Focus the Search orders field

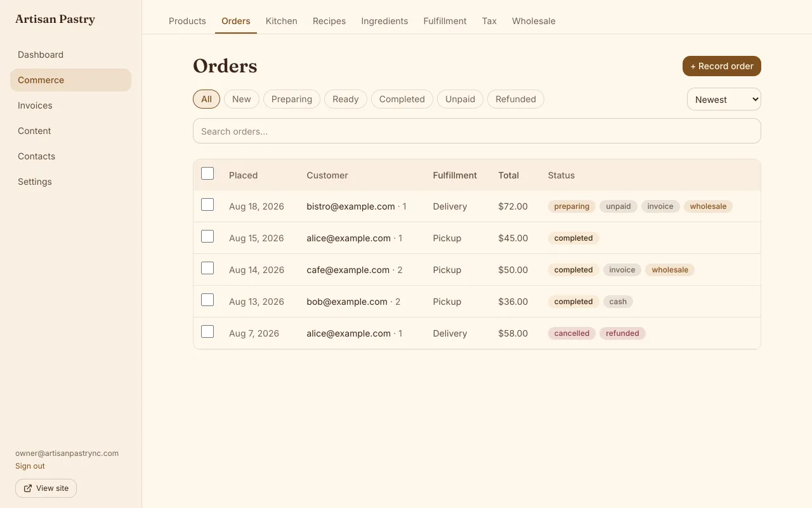click(x=477, y=131)
